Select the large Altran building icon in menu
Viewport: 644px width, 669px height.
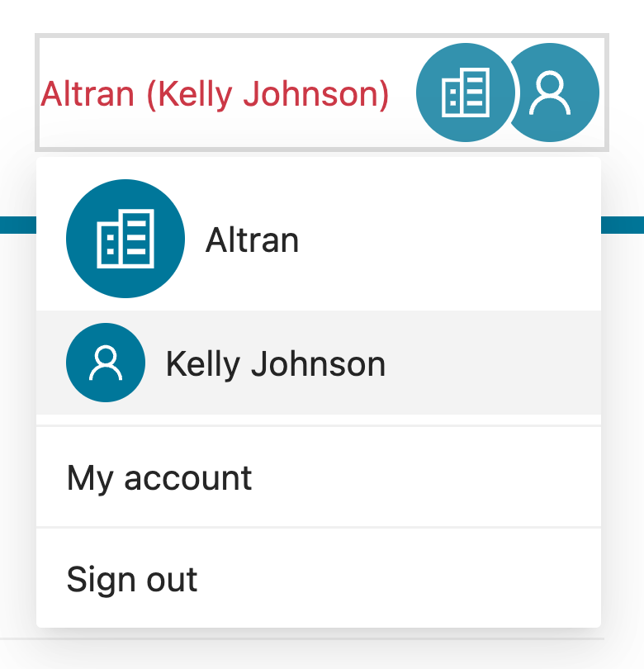click(125, 239)
